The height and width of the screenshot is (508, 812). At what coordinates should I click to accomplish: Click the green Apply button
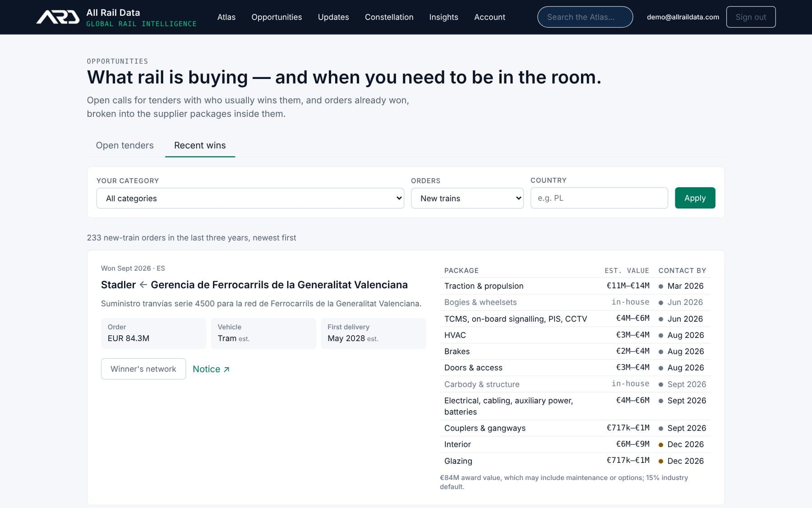pos(695,198)
